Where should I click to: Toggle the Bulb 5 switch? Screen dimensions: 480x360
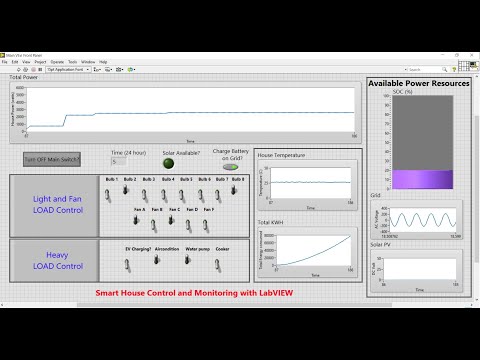(182, 195)
